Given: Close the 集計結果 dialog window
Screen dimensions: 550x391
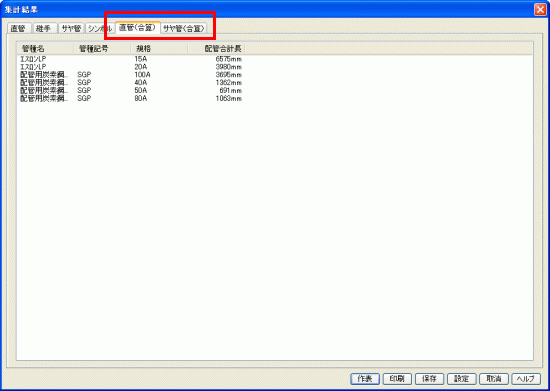Looking at the screenshot, I should tap(540, 9).
